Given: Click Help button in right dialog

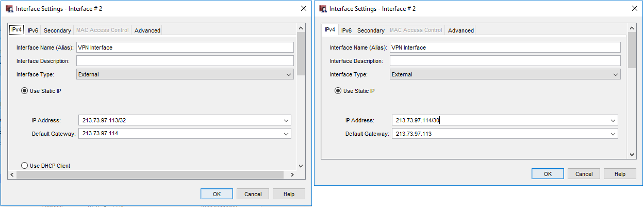Looking at the screenshot, I should pyautogui.click(x=620, y=174).
